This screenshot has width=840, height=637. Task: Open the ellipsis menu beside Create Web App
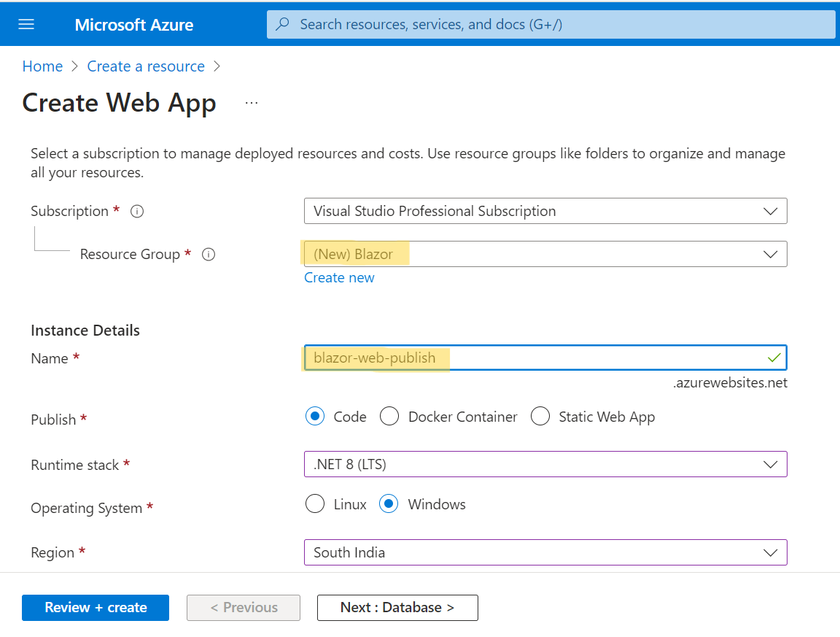coord(252,103)
